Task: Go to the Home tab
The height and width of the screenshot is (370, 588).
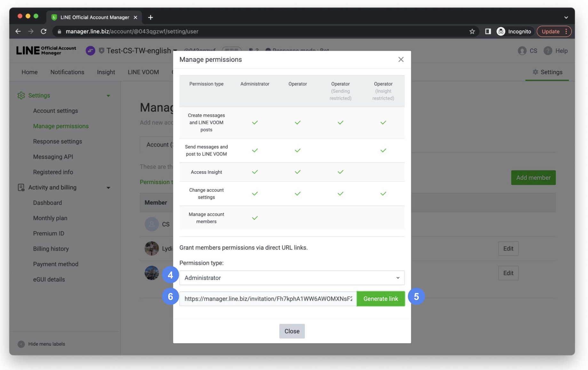Action: 29,72
